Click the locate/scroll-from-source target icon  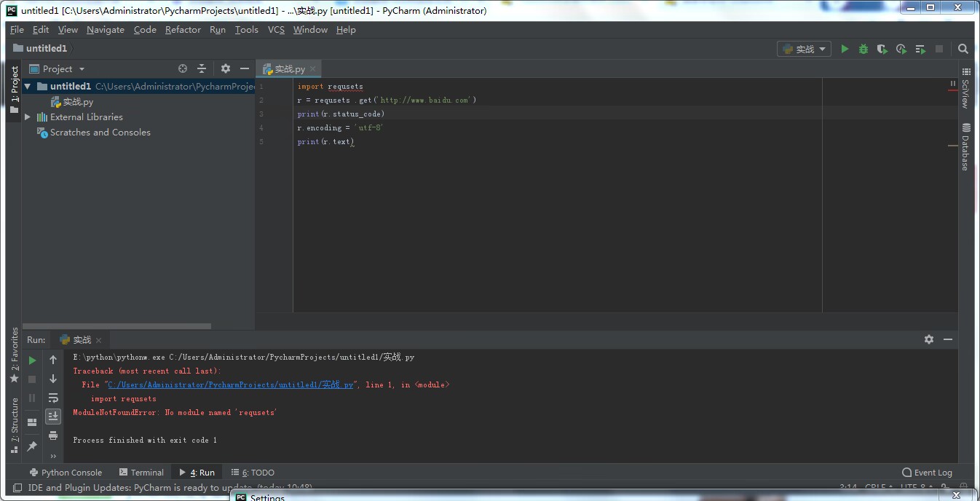pyautogui.click(x=183, y=68)
